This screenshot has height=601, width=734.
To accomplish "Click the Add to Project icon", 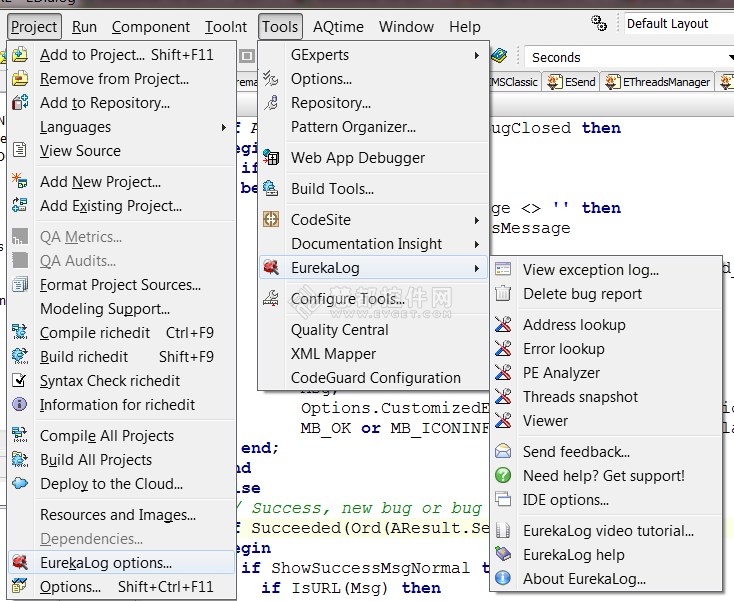I will coord(20,55).
